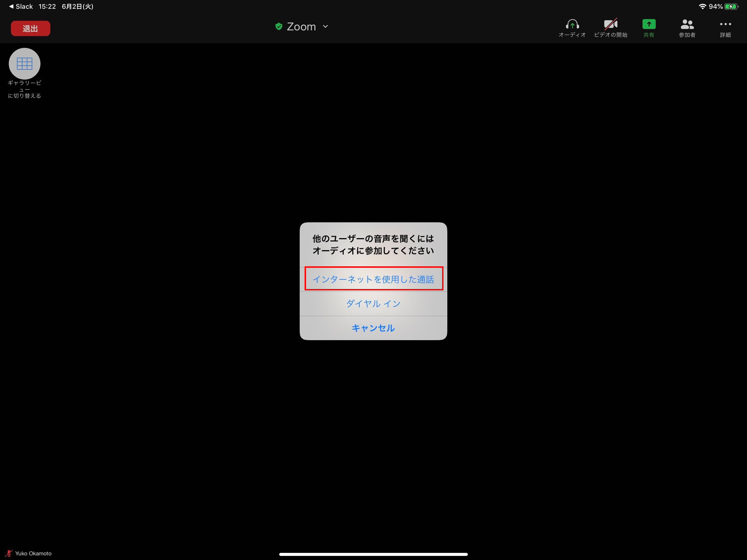This screenshot has height=560, width=747.
Task: Select インターネットを使用した通話 option
Action: pos(373,279)
